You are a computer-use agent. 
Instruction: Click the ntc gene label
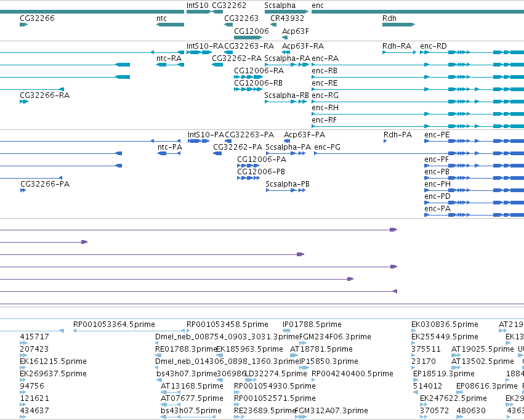click(161, 18)
